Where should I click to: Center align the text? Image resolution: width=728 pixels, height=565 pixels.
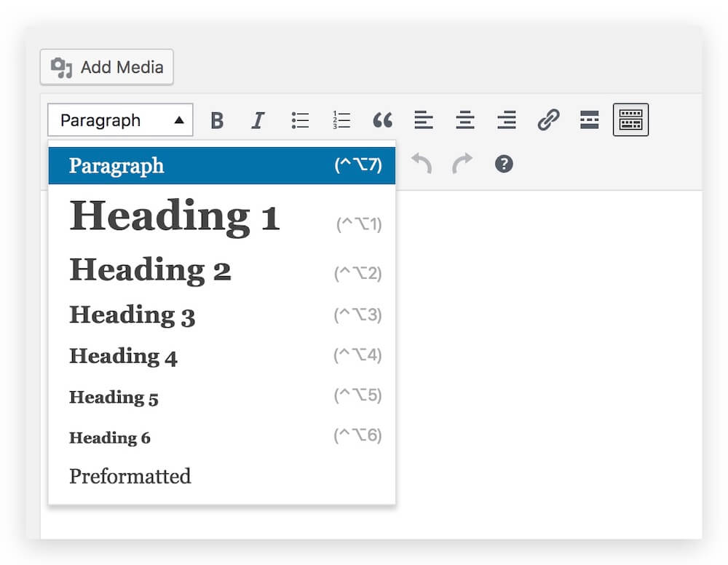click(x=465, y=120)
